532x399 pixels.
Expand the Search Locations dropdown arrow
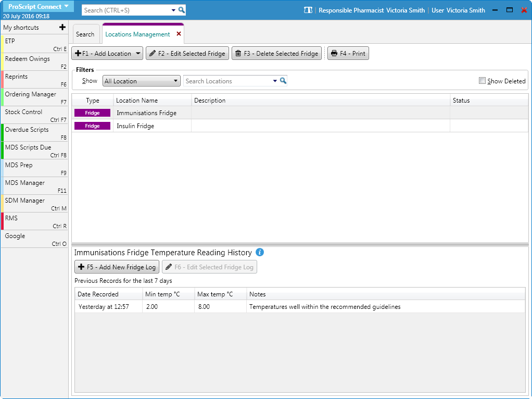(x=275, y=81)
